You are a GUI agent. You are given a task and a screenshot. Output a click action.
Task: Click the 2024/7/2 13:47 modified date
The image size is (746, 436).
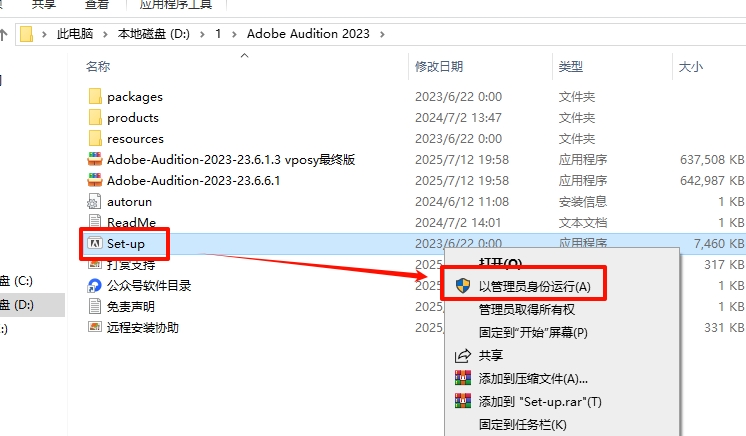click(458, 118)
